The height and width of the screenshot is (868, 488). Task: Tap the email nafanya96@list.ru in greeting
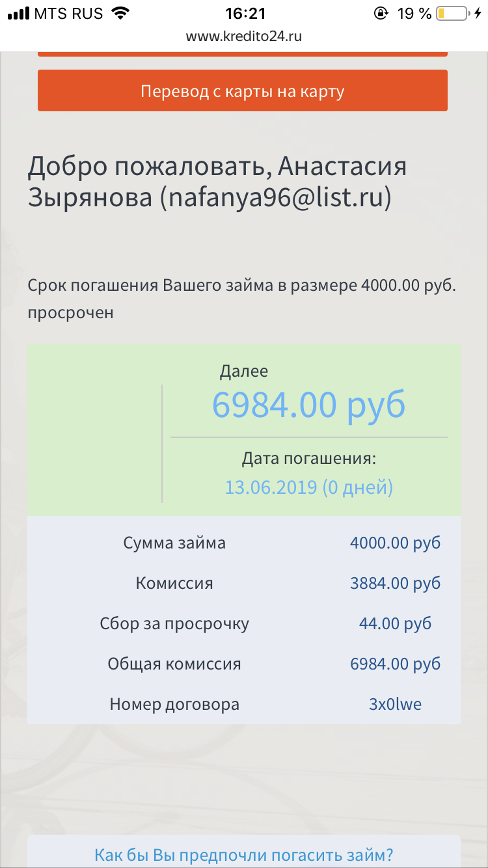tap(276, 198)
